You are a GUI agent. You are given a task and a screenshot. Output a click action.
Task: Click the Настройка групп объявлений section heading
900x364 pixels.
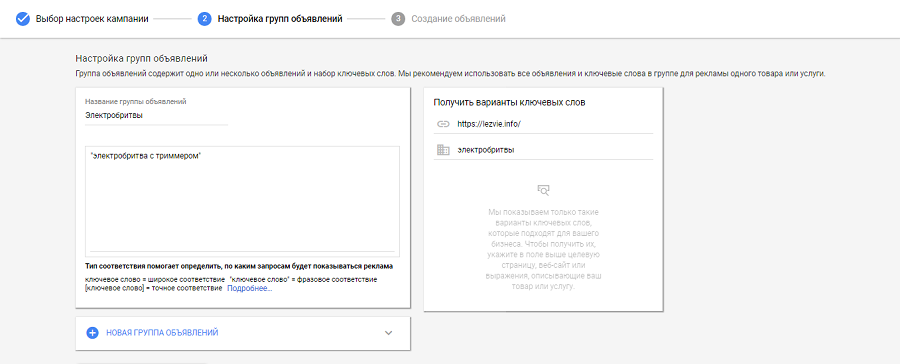click(141, 59)
